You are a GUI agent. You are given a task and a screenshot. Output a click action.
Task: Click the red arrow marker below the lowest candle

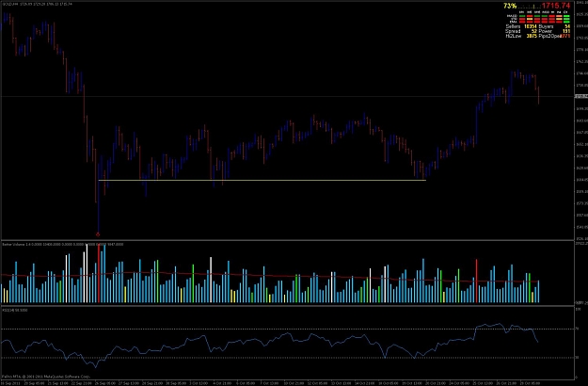point(98,234)
